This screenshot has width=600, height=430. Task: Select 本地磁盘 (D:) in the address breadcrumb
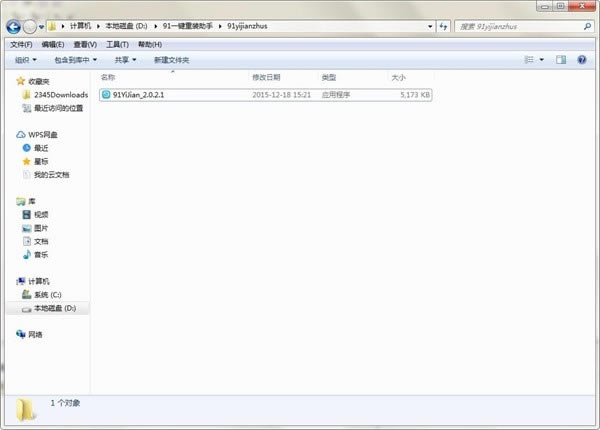[126, 26]
